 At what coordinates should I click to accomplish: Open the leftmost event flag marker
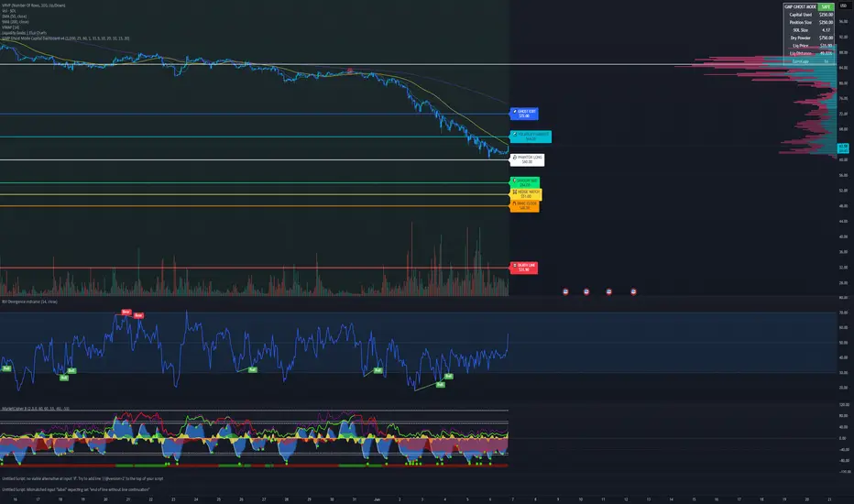point(565,291)
